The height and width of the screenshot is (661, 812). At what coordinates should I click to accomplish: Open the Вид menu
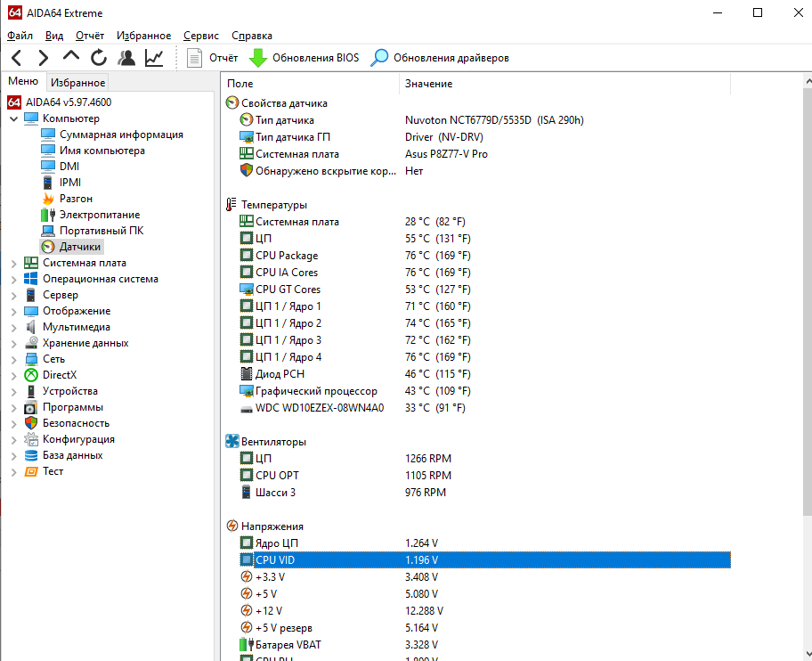point(54,36)
